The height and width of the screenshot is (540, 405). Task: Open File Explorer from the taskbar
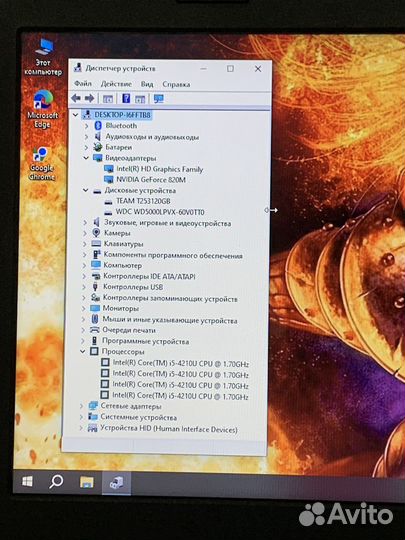click(87, 482)
